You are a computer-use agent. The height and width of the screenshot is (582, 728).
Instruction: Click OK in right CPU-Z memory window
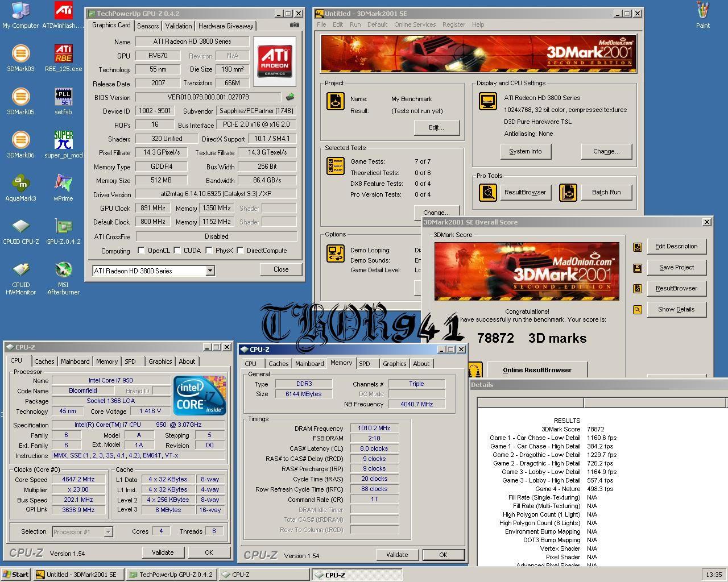click(443, 555)
